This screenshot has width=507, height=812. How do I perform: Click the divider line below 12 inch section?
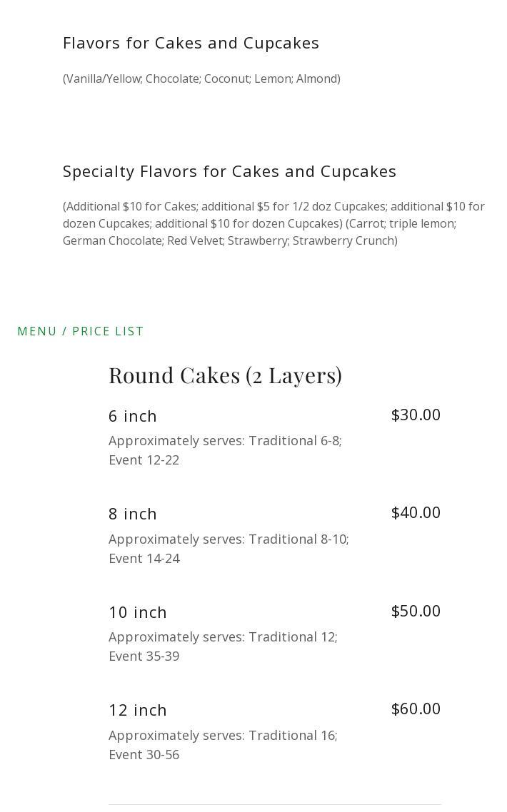point(275,804)
